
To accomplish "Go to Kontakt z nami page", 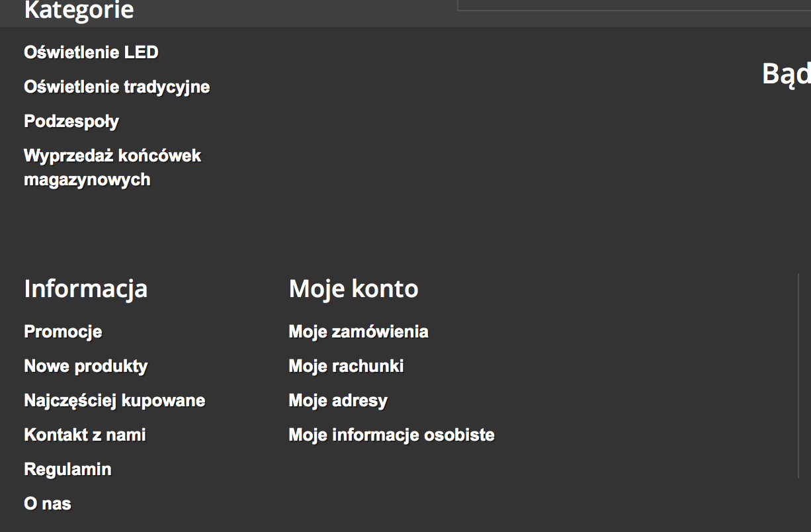I will (x=85, y=435).
